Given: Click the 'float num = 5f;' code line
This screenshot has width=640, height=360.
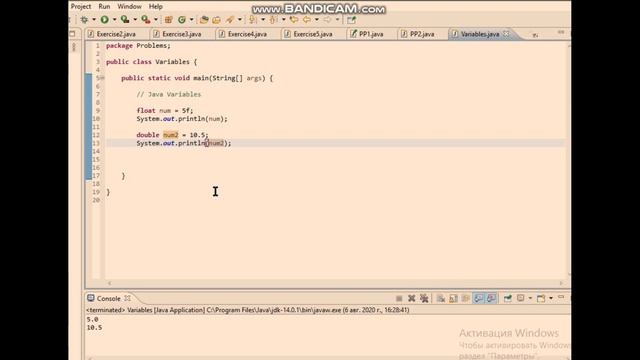Looking at the screenshot, I should 165,111.
